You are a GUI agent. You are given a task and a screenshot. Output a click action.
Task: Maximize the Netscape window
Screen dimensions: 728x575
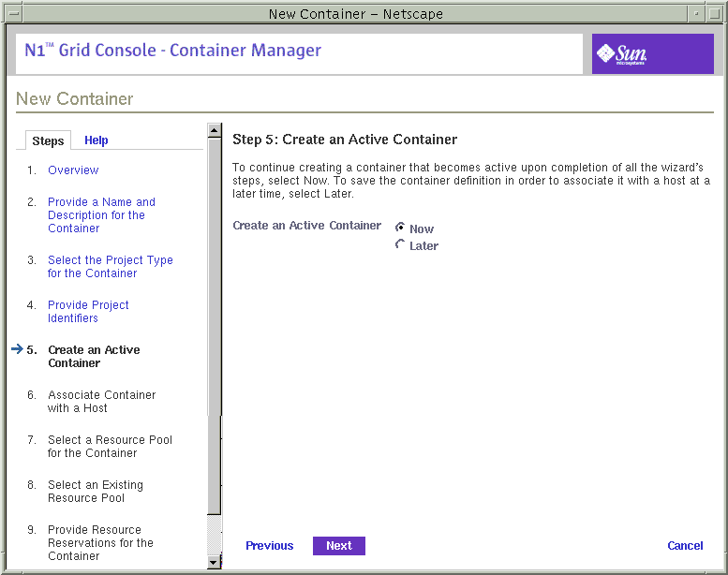pos(714,14)
